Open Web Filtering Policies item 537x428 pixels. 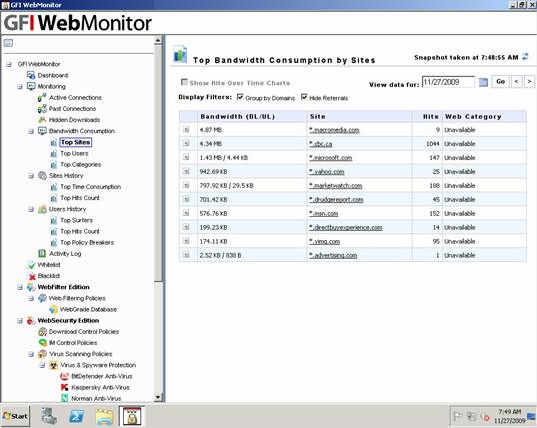point(77,298)
